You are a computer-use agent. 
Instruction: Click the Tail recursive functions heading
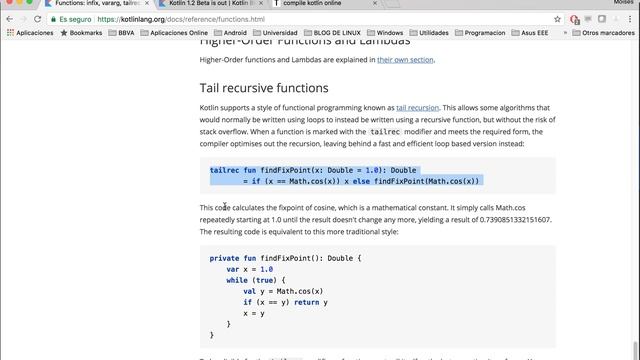264,88
